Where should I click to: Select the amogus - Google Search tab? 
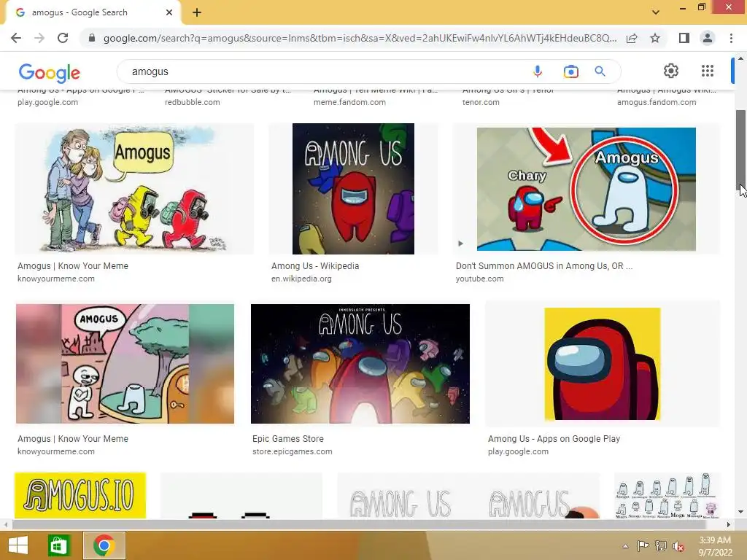pyautogui.click(x=93, y=12)
